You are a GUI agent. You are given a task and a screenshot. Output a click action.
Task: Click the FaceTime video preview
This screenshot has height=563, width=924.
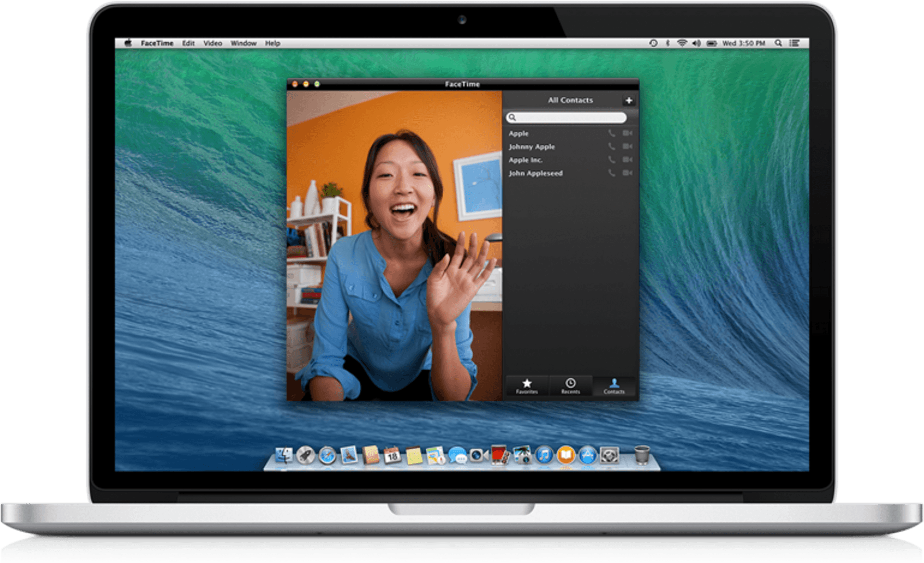pos(395,245)
